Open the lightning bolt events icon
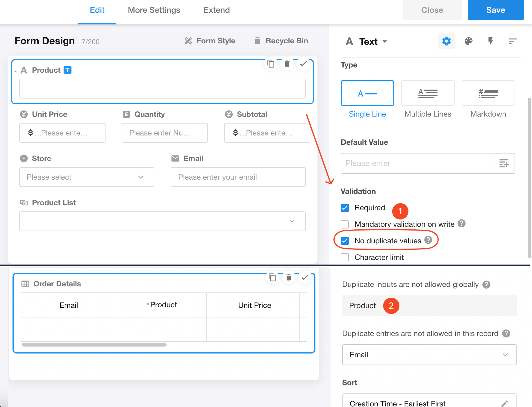 490,41
